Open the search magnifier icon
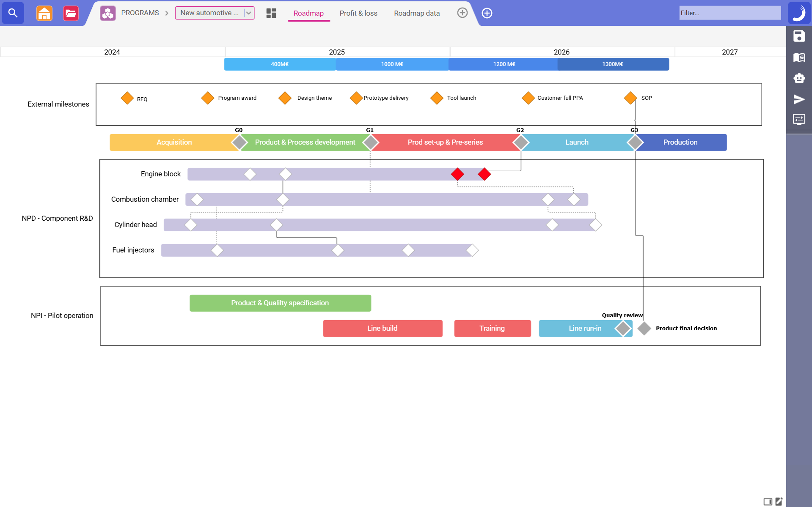The image size is (812, 507). click(13, 13)
